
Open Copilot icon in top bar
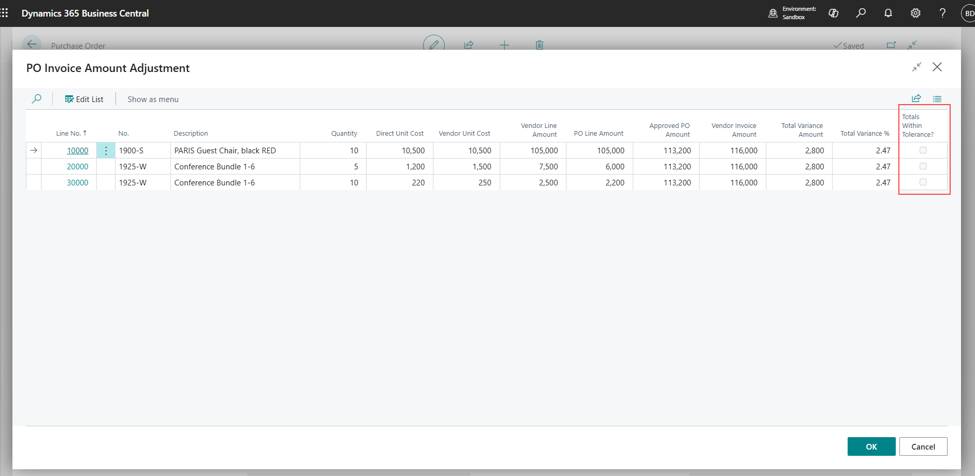[x=834, y=12]
